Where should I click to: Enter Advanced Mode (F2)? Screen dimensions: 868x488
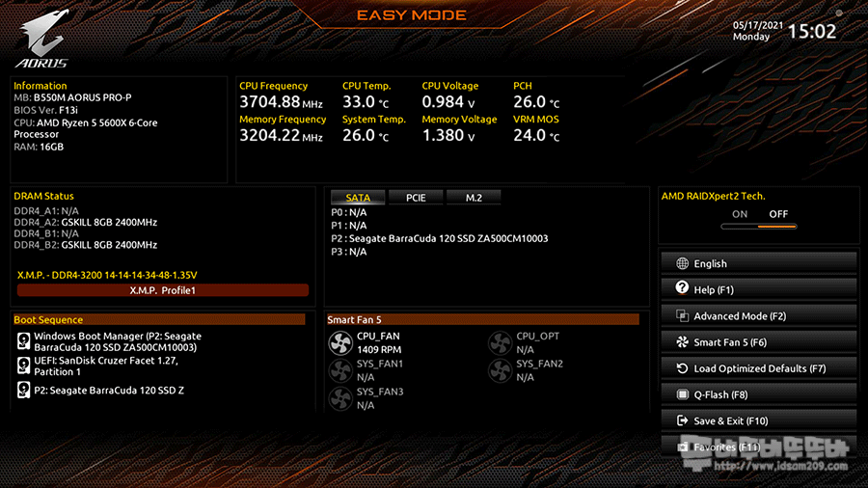point(758,316)
